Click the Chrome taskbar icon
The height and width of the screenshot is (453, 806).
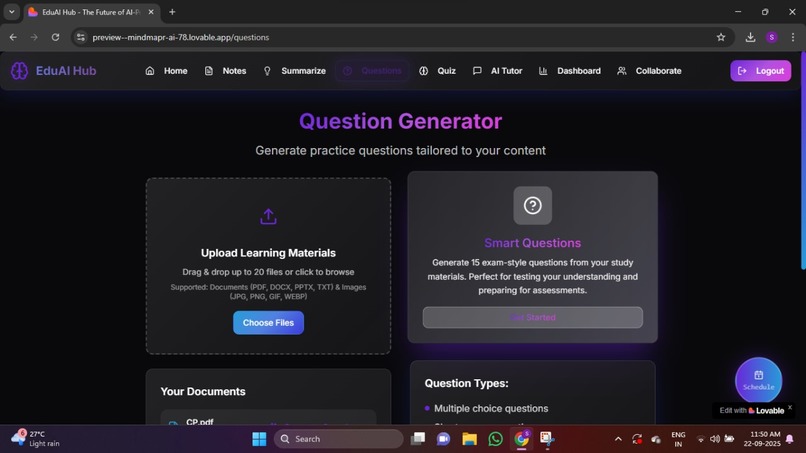pyautogui.click(x=521, y=439)
